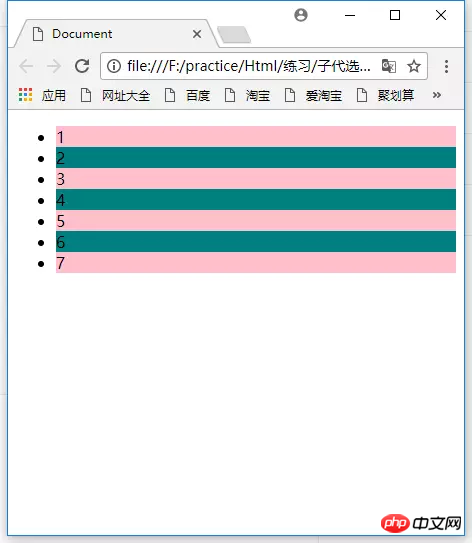472x543 pixels.
Task: Click the teal list item 4
Action: tap(256, 199)
